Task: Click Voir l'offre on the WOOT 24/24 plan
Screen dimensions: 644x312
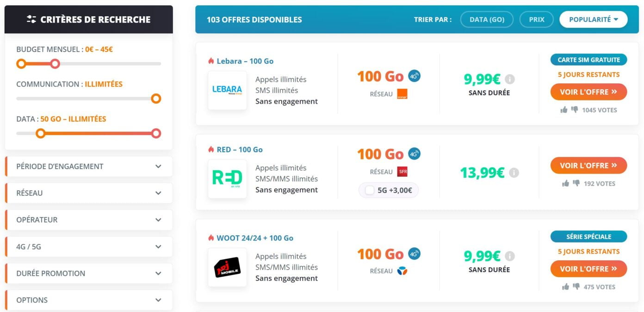Action: (x=588, y=268)
